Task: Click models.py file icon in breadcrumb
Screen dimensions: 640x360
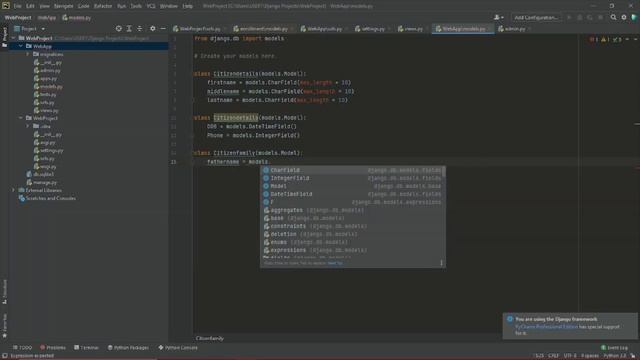Action: point(65,18)
